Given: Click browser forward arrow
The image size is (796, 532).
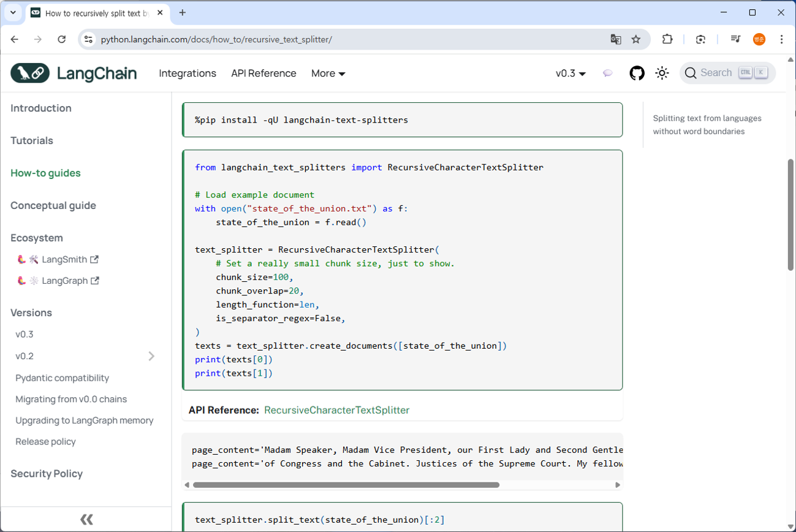Looking at the screenshot, I should click(x=38, y=39).
